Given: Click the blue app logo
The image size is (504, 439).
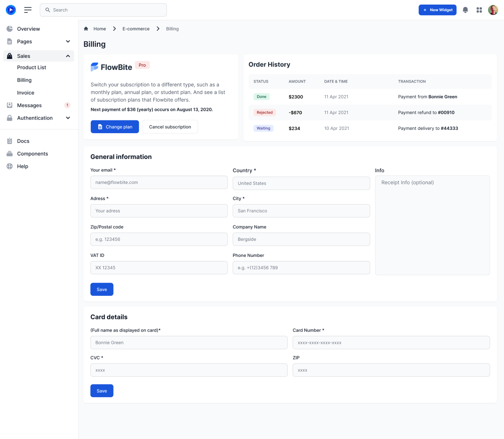Looking at the screenshot, I should pos(11,10).
